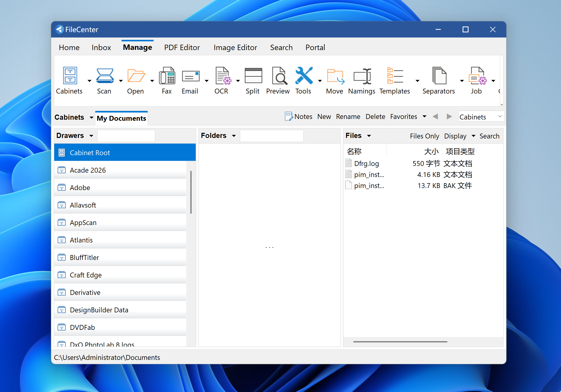Expand the Files dropdown arrow
This screenshot has width=561, height=392.
369,136
